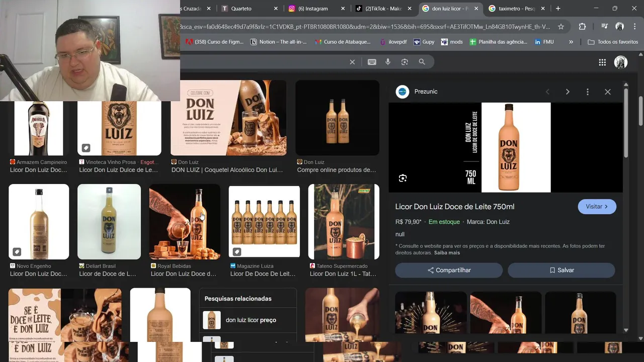Image resolution: width=644 pixels, height=362 pixels.
Task: Open preview panel more options menu
Action: coord(587,92)
